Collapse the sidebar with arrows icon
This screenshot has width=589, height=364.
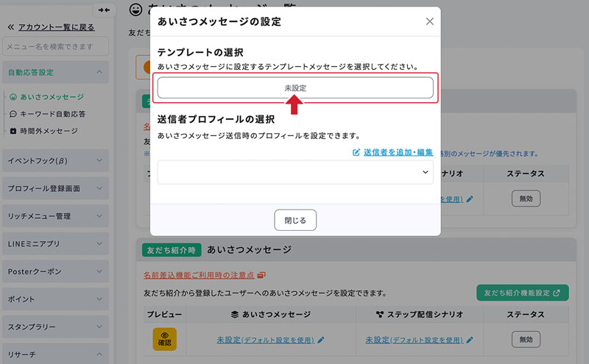[104, 10]
